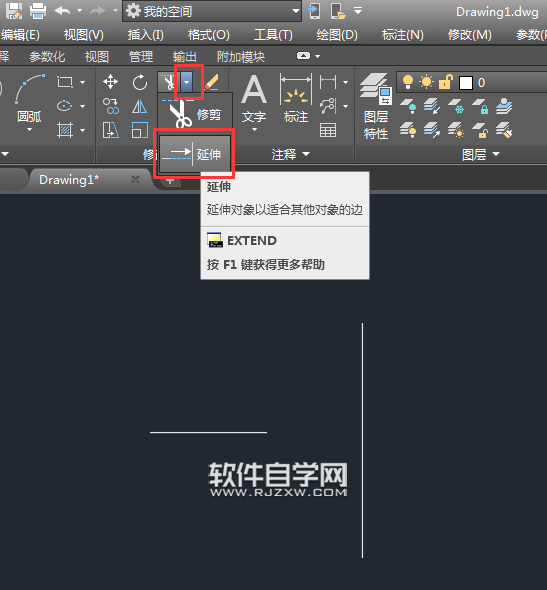Expand the Rectangle tool dropdown arrow
Screen dimensions: 547x590
pos(82,82)
